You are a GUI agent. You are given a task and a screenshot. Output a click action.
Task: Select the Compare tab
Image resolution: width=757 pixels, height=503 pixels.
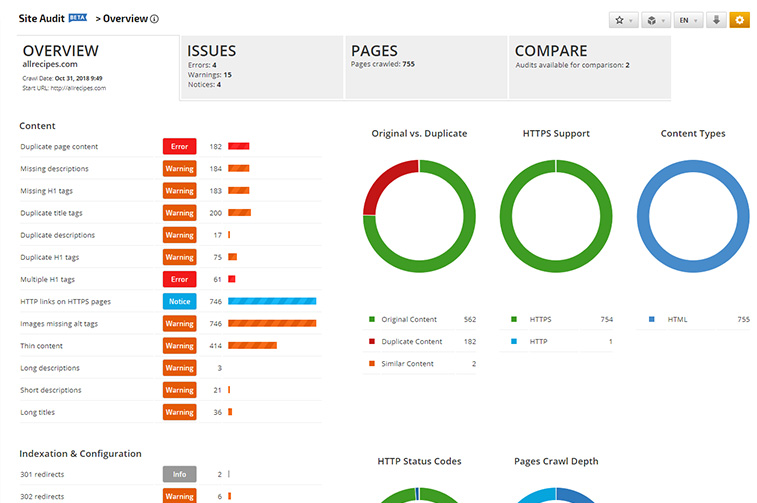pyautogui.click(x=587, y=67)
